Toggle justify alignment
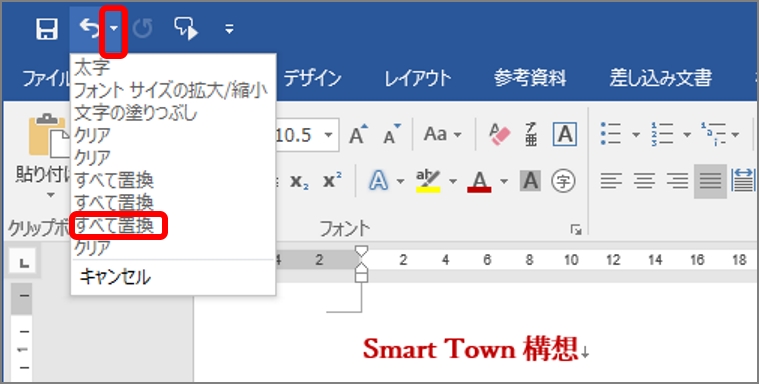 click(x=710, y=182)
